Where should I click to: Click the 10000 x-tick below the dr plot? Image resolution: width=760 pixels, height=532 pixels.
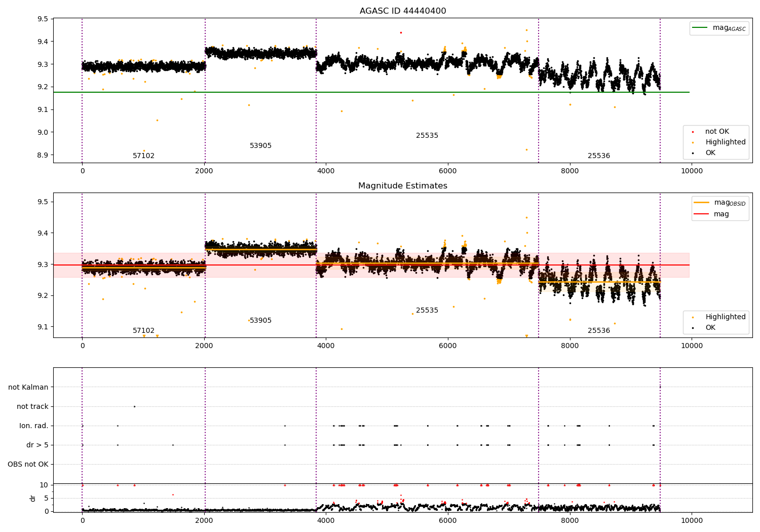click(x=692, y=520)
